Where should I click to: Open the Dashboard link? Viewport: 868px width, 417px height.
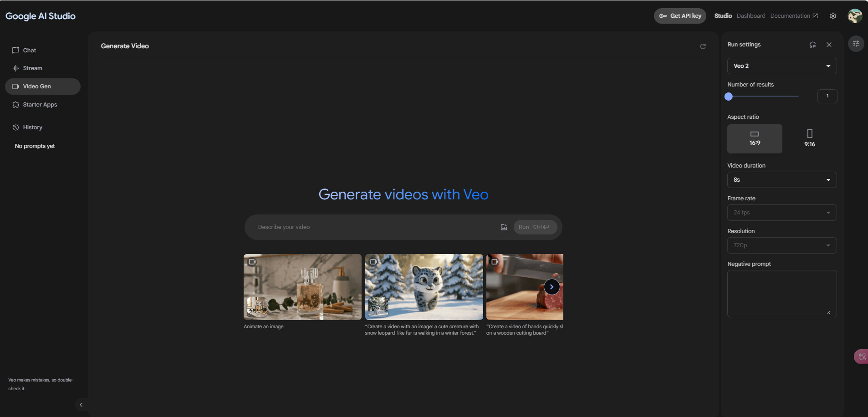(x=751, y=16)
